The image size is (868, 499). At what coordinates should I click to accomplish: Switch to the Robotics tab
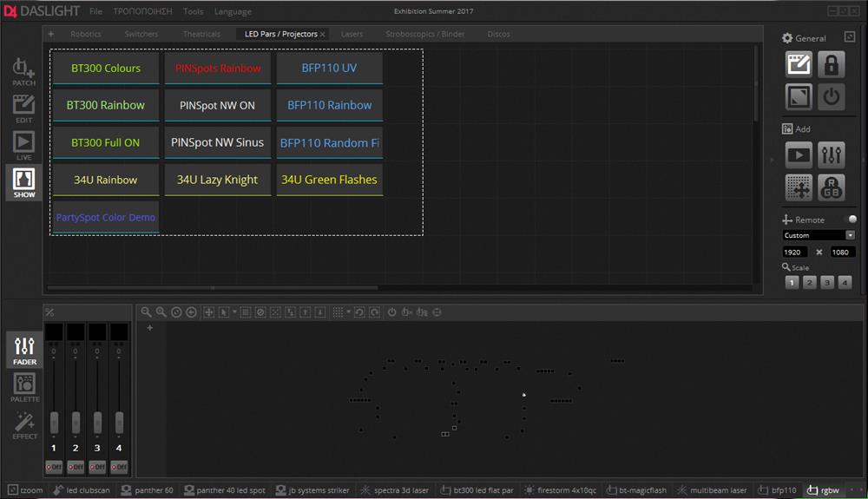86,34
